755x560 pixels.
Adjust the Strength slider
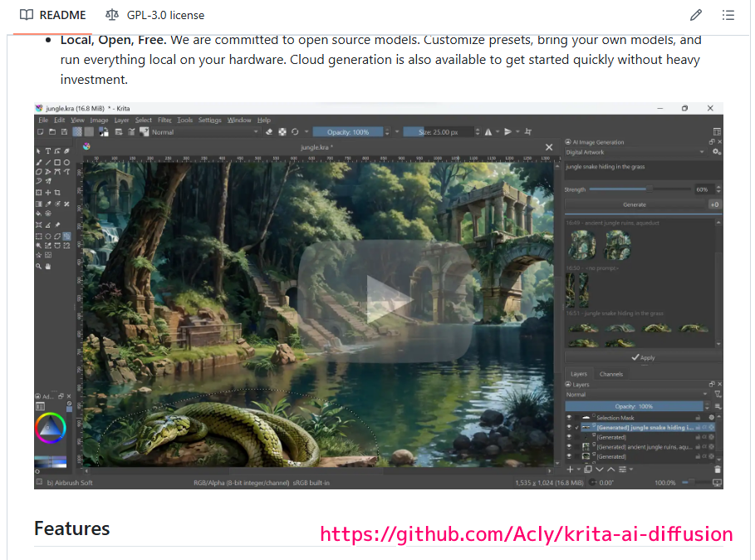pos(640,189)
